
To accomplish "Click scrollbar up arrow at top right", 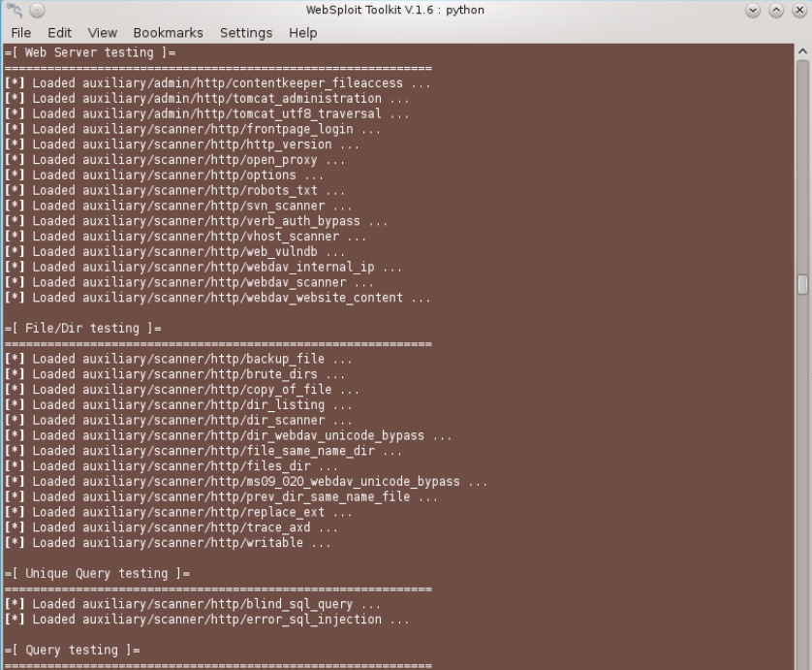I will (802, 51).
